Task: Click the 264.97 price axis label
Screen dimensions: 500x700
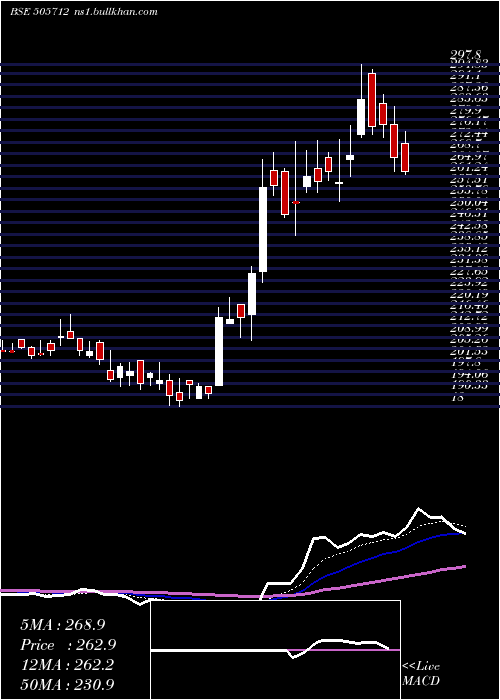Action: [470, 157]
